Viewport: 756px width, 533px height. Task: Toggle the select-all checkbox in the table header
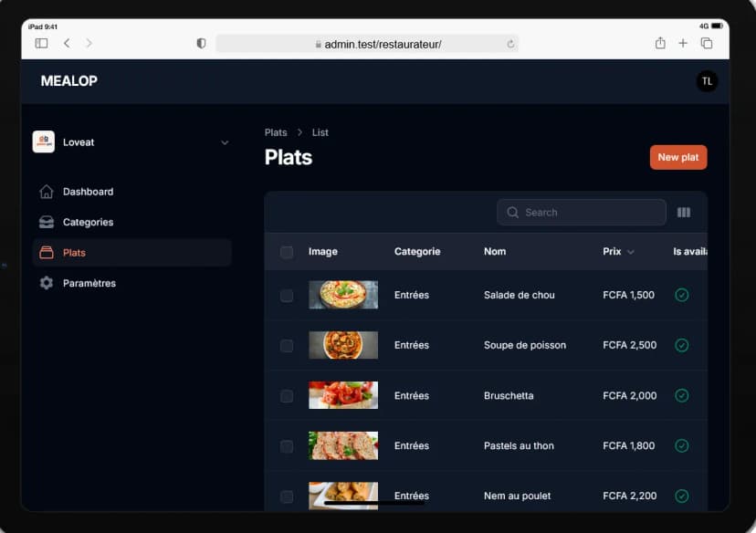tap(287, 252)
